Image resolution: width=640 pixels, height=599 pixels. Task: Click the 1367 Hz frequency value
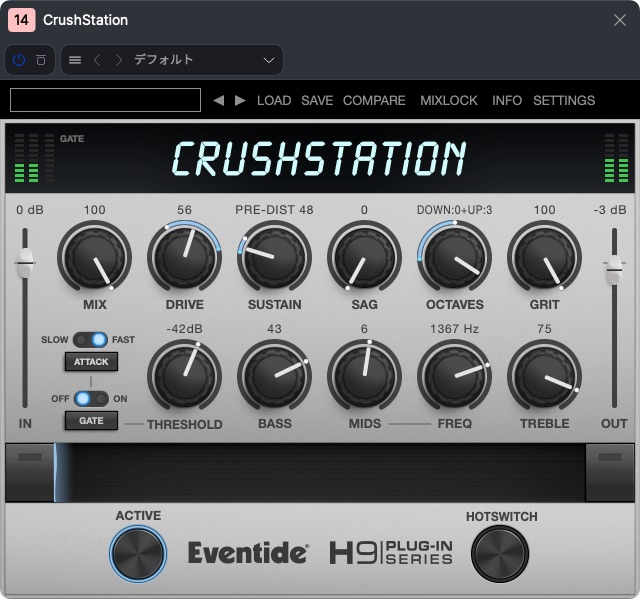tap(454, 329)
